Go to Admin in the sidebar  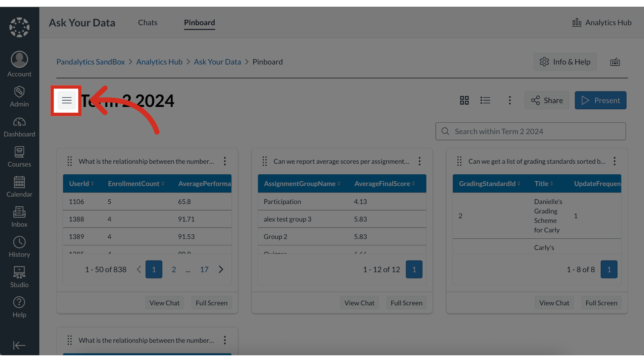[x=19, y=96]
